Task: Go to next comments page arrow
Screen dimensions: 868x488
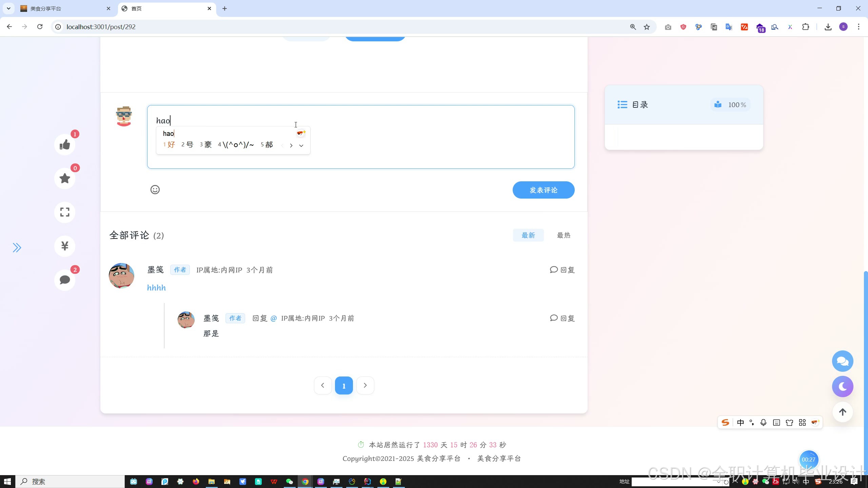Action: (365, 386)
